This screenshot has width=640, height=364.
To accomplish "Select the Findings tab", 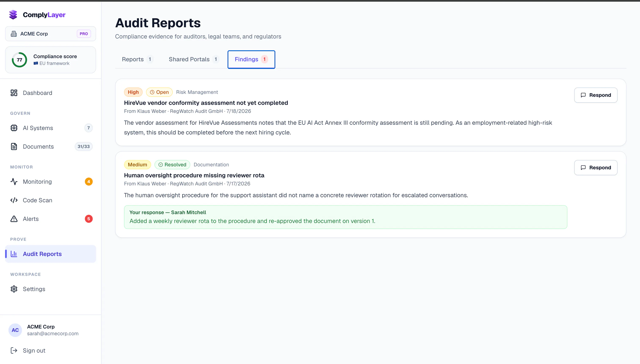I will click(x=251, y=59).
